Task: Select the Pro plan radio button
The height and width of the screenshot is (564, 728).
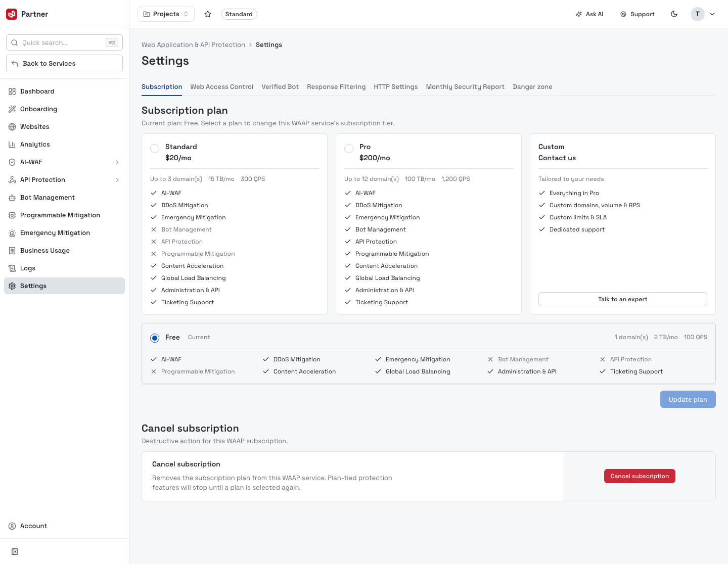Action: (349, 149)
